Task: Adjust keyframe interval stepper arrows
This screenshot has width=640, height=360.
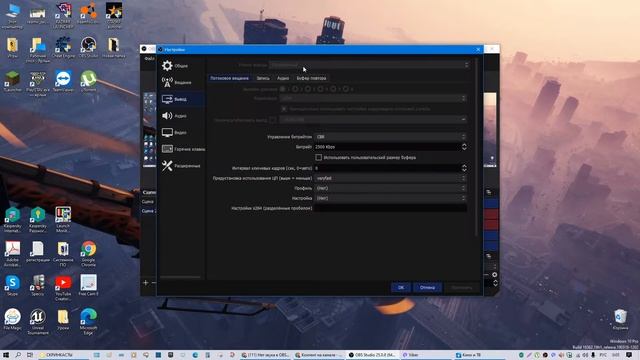Action: click(464, 168)
